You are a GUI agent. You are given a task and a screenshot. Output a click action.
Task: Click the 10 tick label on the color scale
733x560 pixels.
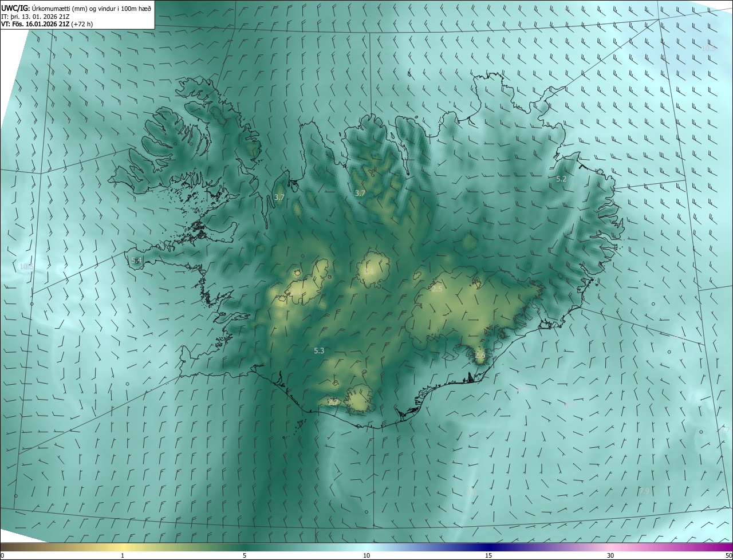[x=366, y=555]
